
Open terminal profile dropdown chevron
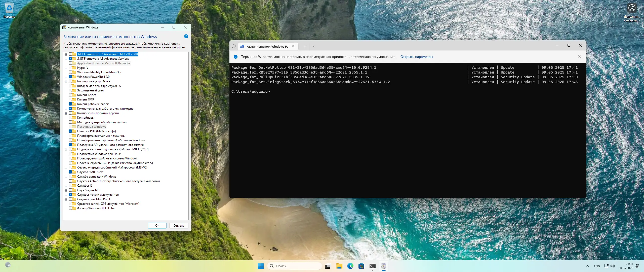click(x=313, y=46)
